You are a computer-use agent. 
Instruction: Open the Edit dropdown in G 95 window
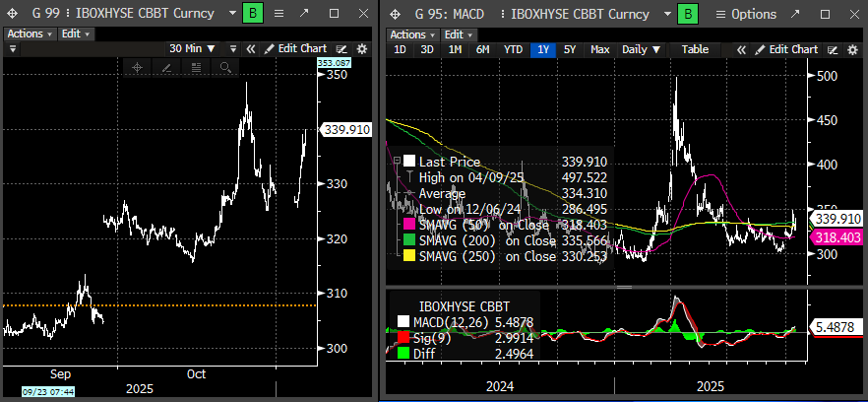(460, 34)
